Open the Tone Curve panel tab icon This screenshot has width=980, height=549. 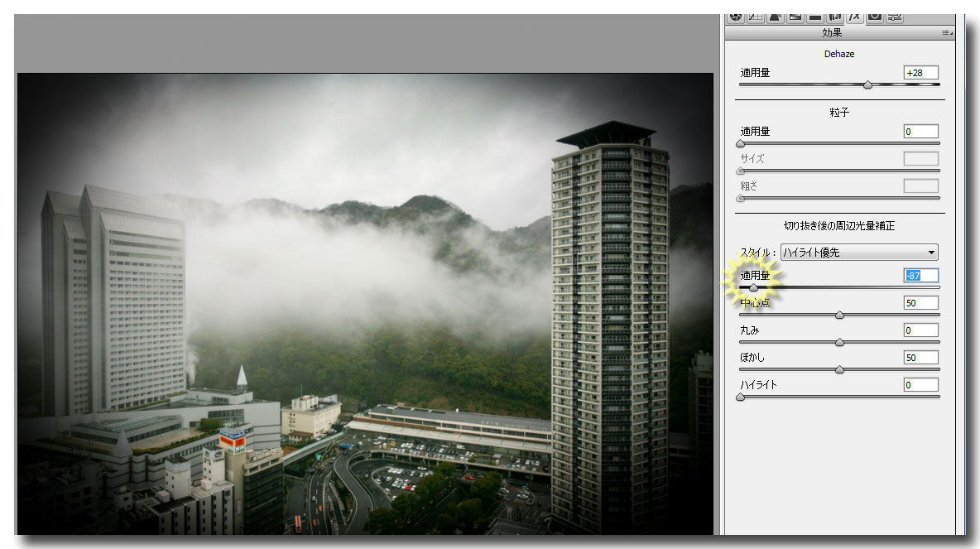tap(756, 16)
